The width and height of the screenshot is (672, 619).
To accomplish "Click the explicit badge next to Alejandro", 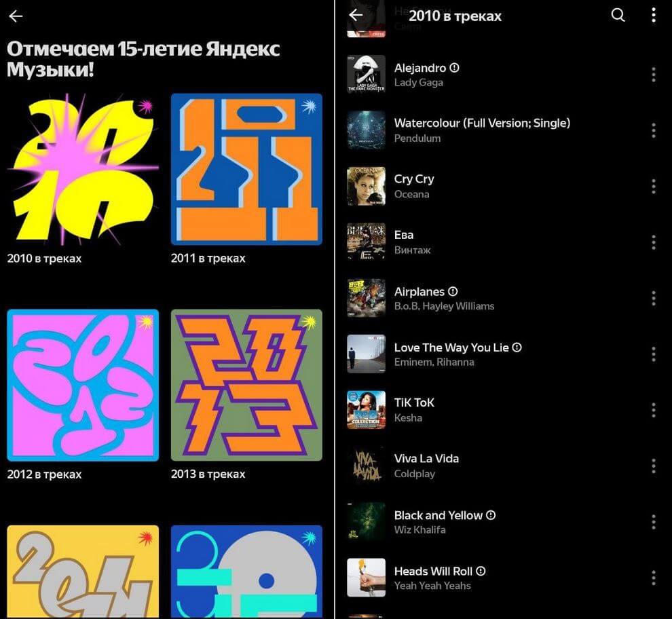I will coord(455,68).
